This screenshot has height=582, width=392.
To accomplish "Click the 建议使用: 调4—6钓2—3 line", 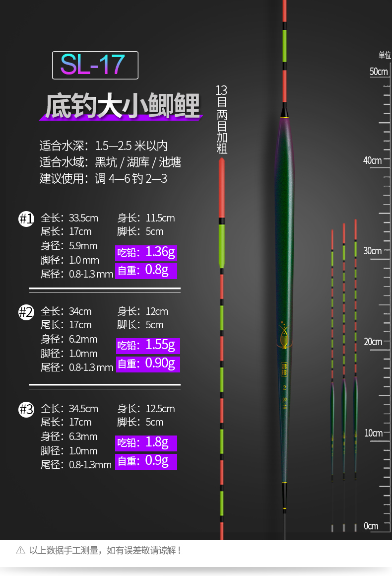I will point(103,179).
